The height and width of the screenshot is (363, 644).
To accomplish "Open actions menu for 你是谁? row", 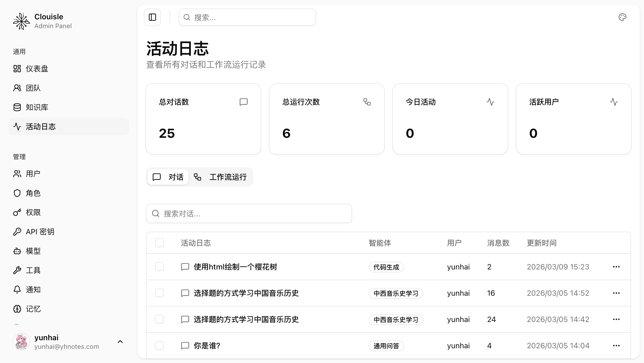I will coord(616,345).
